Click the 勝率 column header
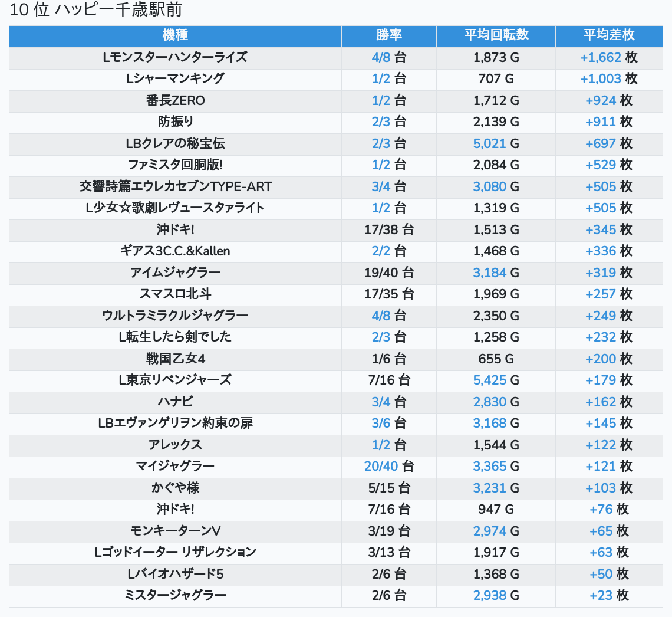The width and height of the screenshot is (672, 617). [x=388, y=35]
